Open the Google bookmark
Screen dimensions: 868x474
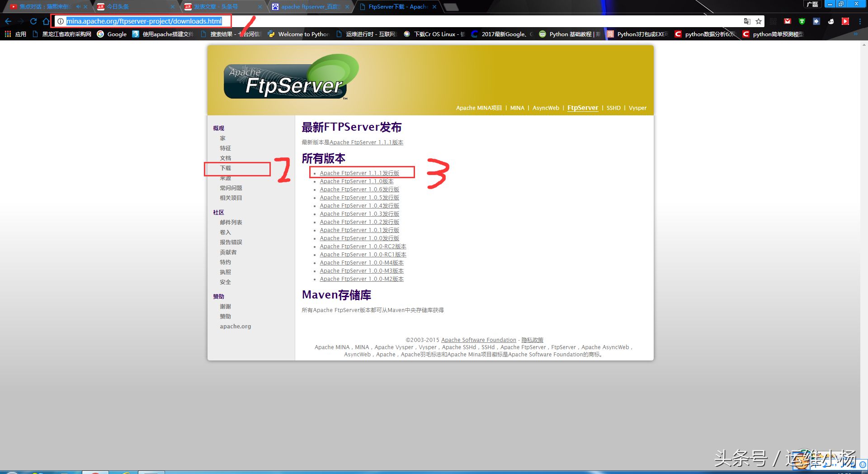pyautogui.click(x=112, y=34)
